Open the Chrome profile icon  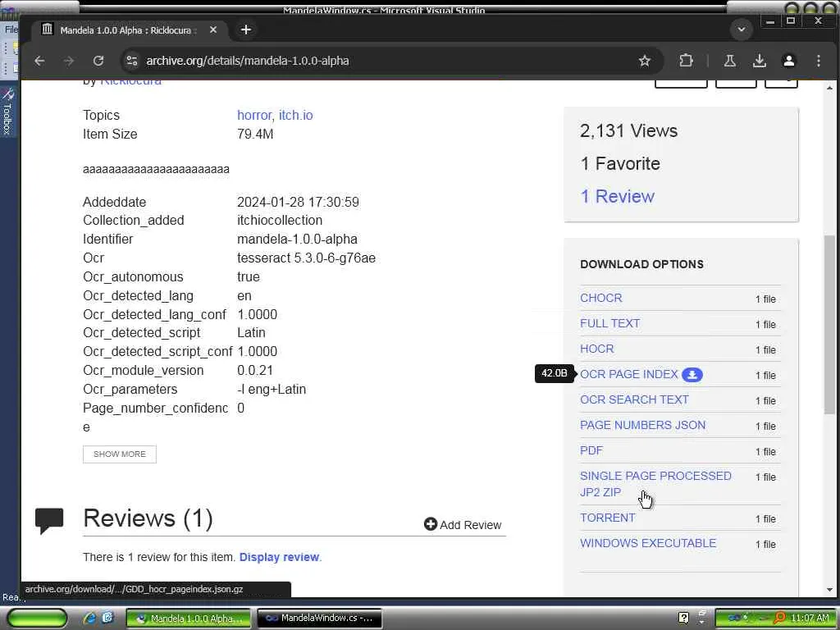(788, 61)
